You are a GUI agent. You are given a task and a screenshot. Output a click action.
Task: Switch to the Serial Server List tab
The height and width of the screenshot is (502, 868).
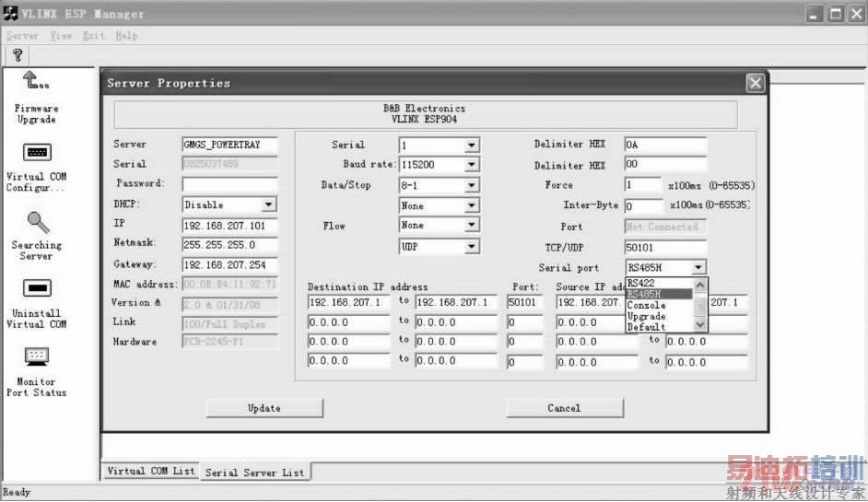pos(254,473)
